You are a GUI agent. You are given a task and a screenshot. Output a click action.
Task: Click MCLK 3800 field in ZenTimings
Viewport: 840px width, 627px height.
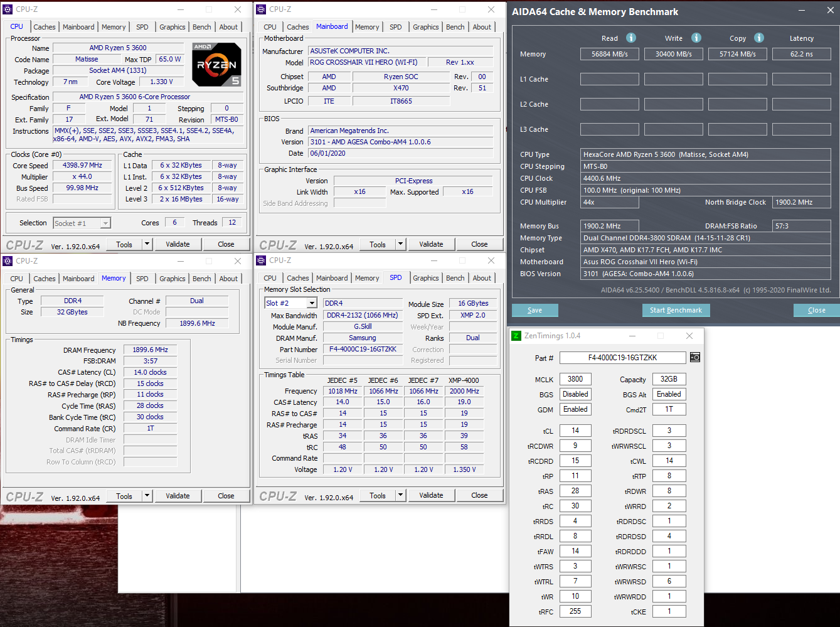pos(575,379)
